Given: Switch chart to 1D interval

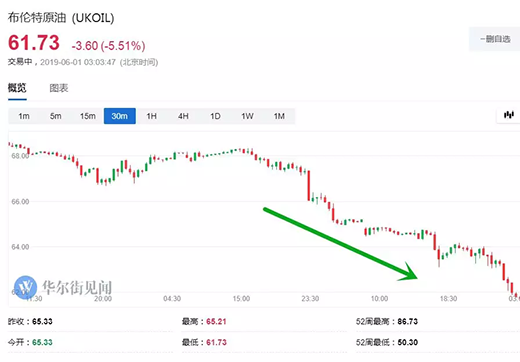Looking at the screenshot, I should 215,116.
